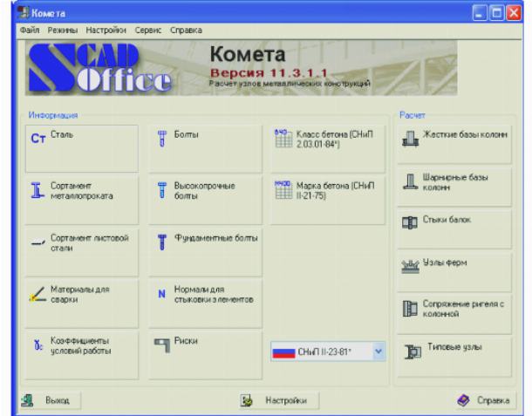
Task: Open Типовые узлы calculation icon
Action: (410, 349)
